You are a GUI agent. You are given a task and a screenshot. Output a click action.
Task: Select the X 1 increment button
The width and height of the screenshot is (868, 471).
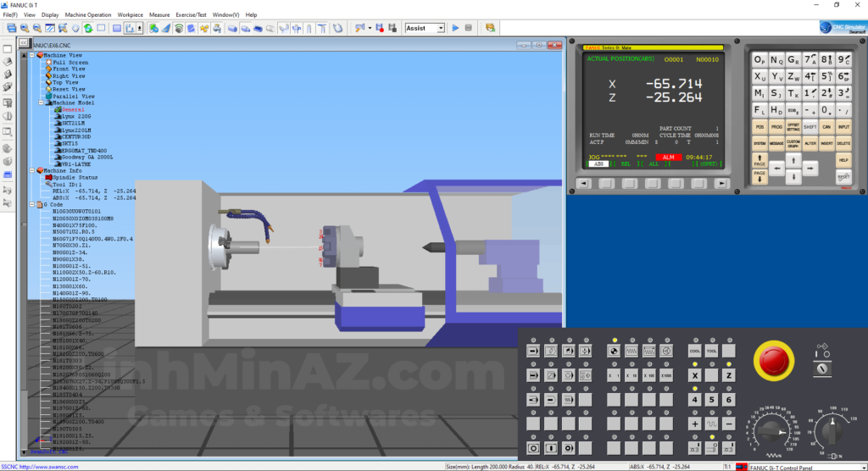614,375
